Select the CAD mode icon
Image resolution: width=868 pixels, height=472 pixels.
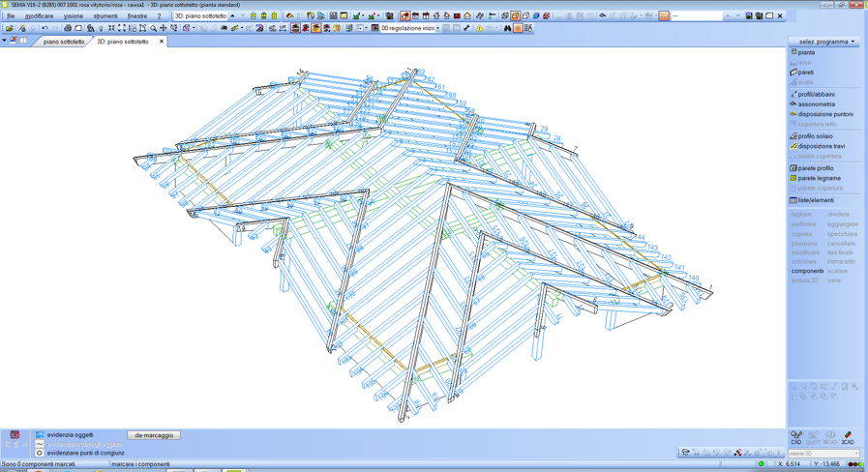click(x=796, y=438)
